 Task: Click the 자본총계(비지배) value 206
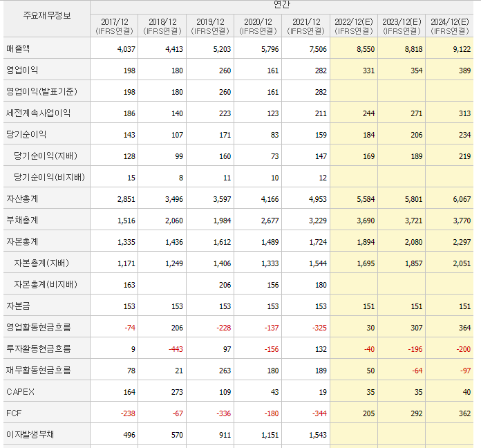(225, 285)
